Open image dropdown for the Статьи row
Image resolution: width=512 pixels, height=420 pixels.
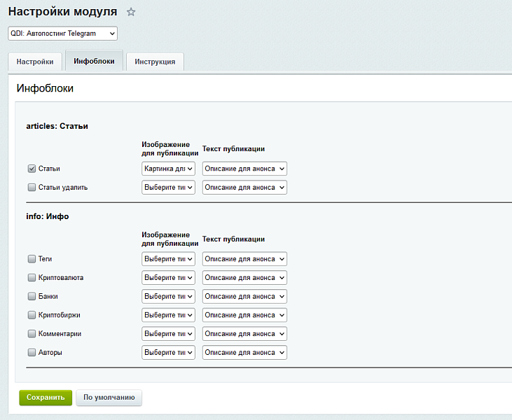[x=168, y=169]
